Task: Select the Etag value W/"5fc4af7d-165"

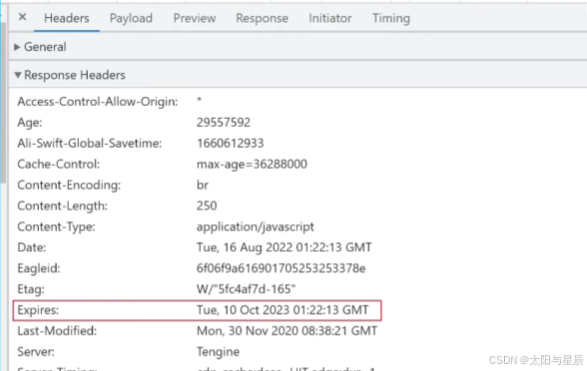Action: click(246, 289)
